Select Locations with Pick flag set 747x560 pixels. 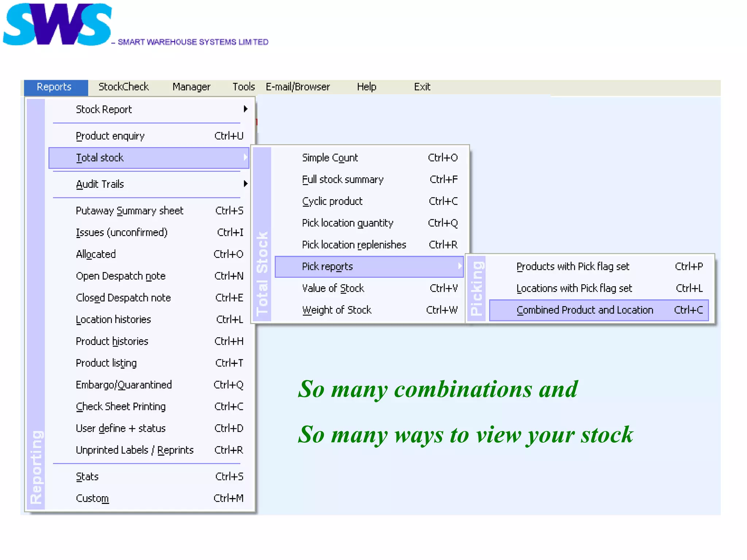[599, 288]
